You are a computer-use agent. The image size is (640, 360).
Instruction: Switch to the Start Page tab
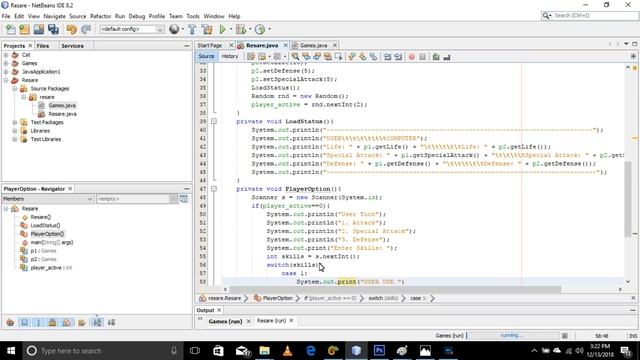(x=210, y=45)
